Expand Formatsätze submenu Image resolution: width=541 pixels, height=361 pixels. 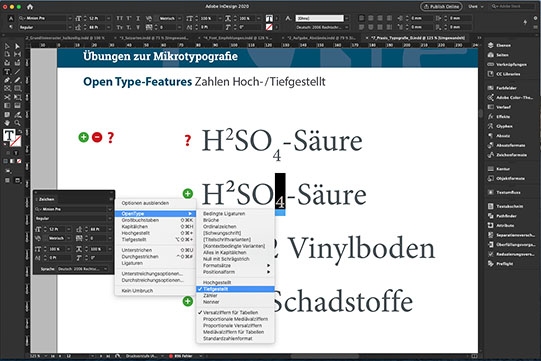pos(235,265)
